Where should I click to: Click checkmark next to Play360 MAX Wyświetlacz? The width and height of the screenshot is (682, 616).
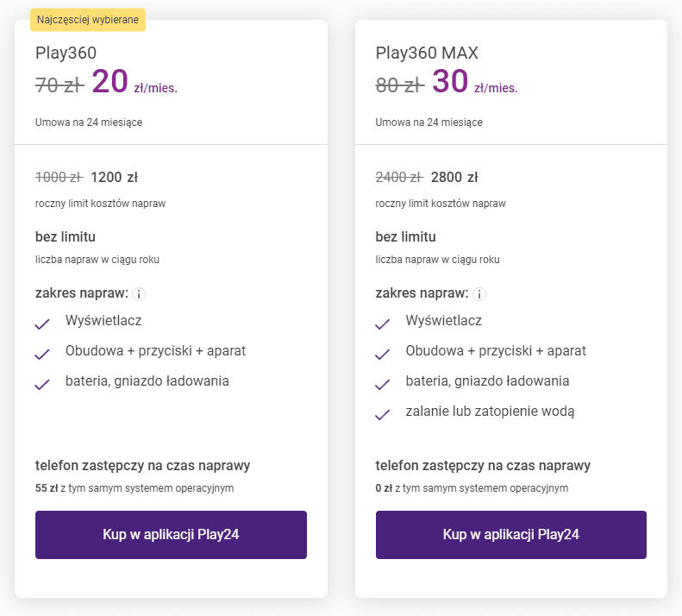coord(383,324)
